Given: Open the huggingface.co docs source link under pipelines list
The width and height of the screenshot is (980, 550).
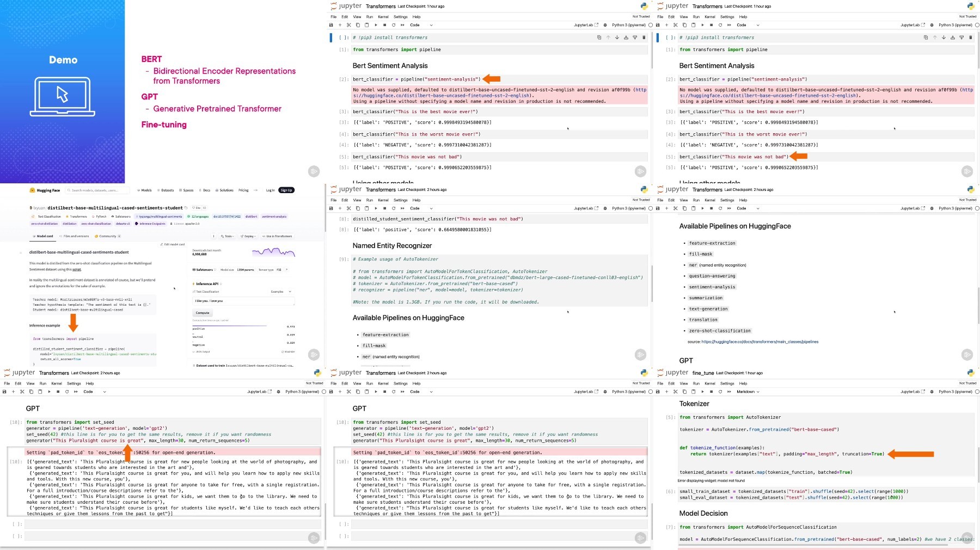Looking at the screenshot, I should (760, 342).
